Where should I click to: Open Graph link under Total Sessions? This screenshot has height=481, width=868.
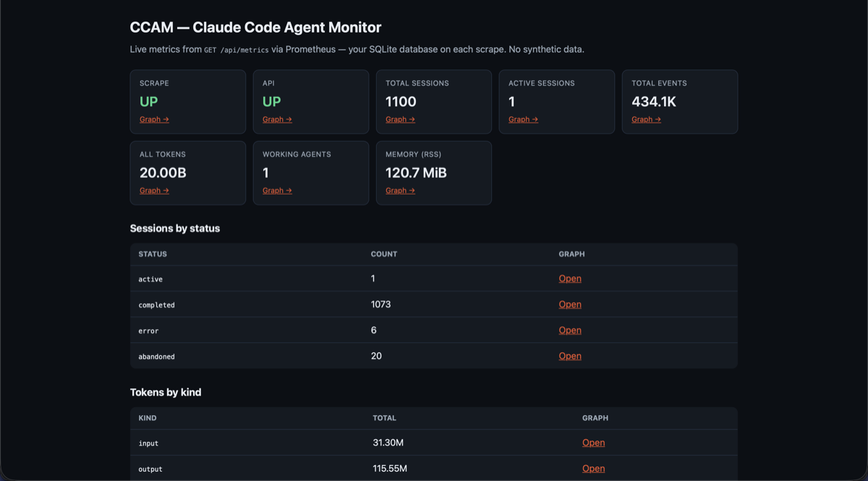pos(400,119)
